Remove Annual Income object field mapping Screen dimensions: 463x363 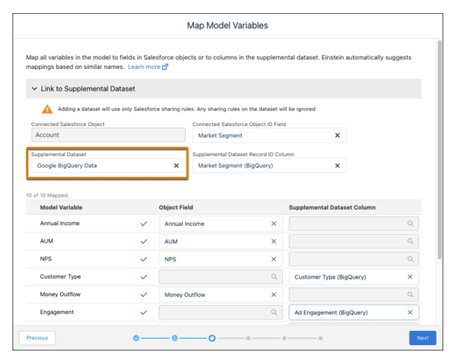pos(274,224)
